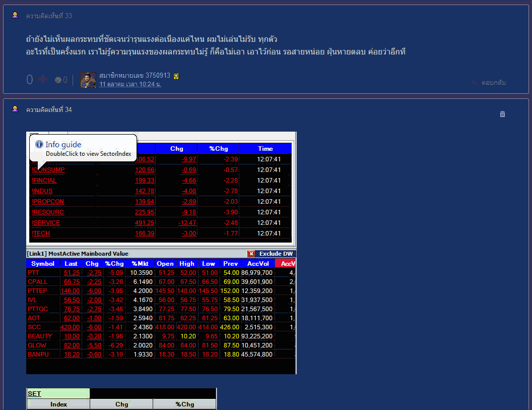Click the Prev column header

[230, 264]
